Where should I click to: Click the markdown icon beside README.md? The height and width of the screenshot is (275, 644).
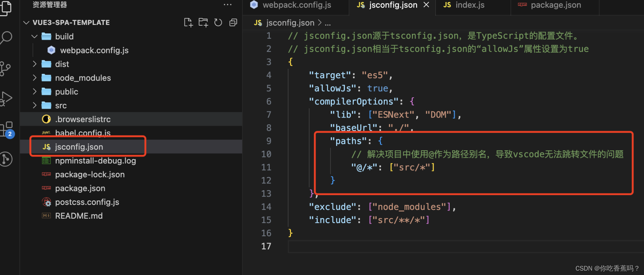46,216
